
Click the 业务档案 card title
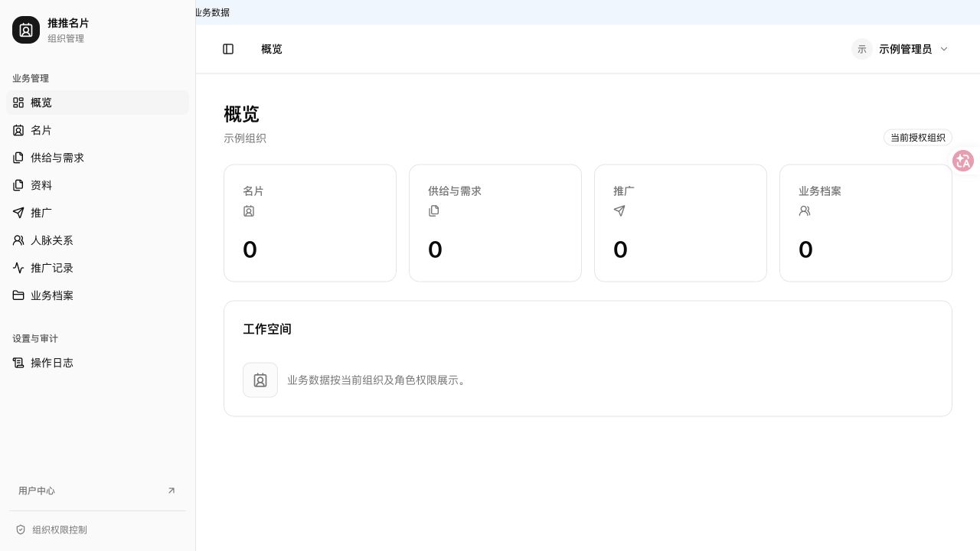(x=820, y=191)
